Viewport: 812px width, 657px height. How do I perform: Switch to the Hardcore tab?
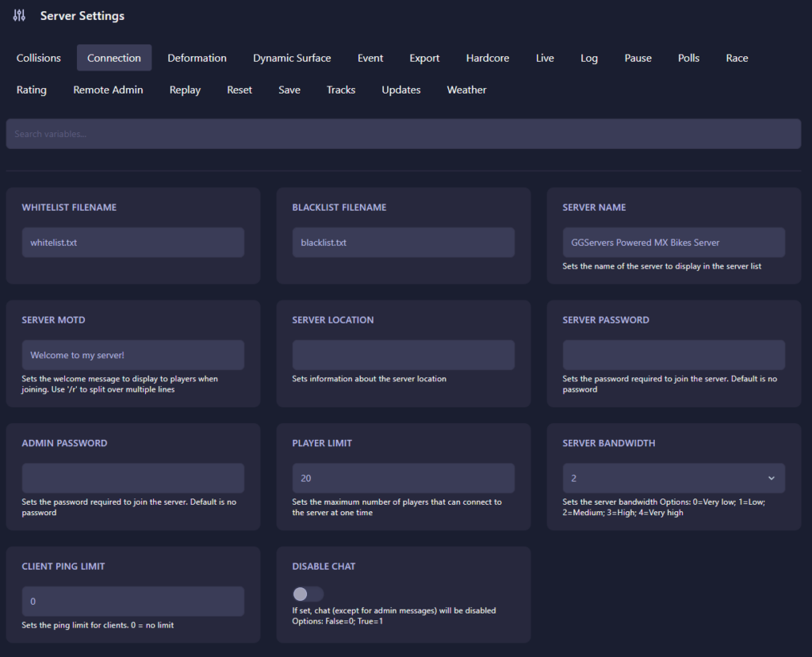488,58
